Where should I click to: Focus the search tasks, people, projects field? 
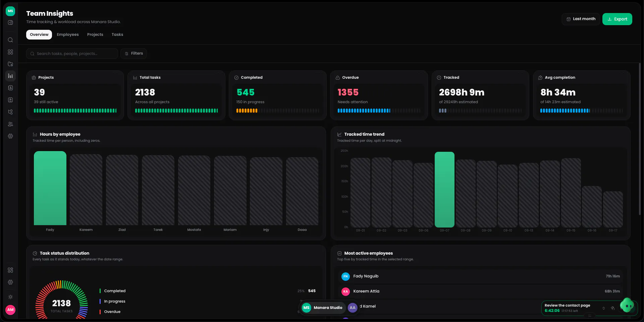(x=72, y=54)
